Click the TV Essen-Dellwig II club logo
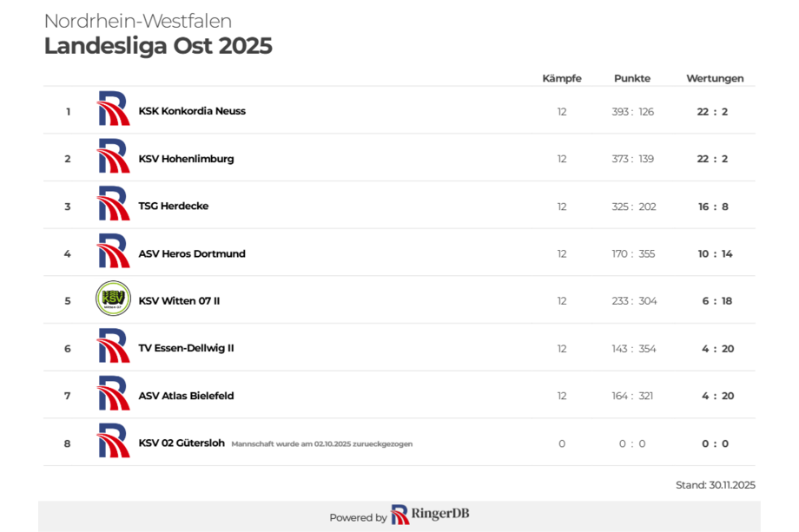The height and width of the screenshot is (532, 799). [113, 347]
